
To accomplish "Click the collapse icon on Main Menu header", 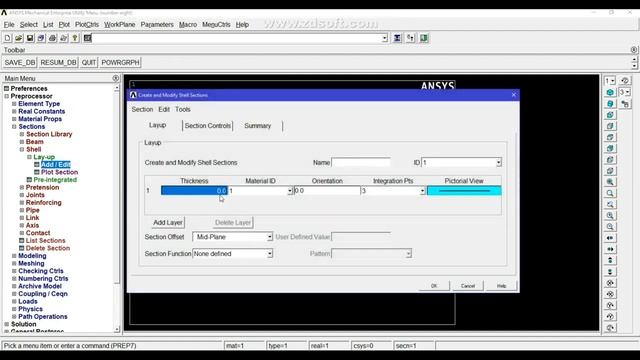I will coord(116,78).
